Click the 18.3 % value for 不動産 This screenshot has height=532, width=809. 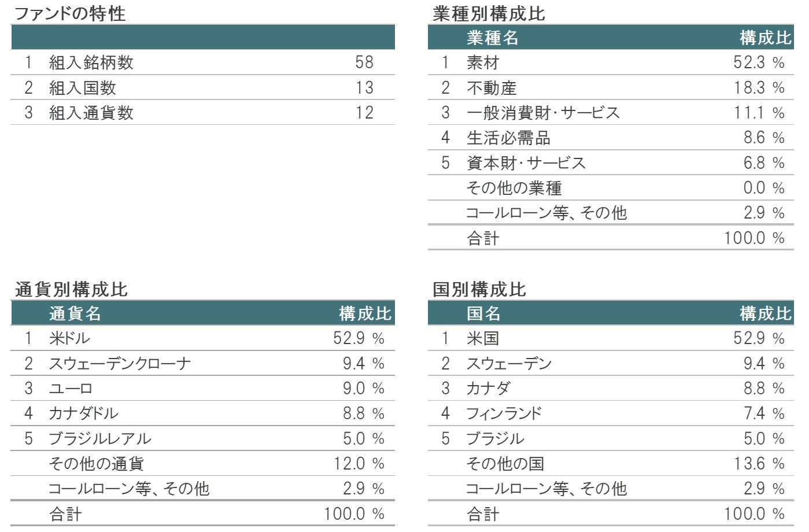(x=759, y=88)
